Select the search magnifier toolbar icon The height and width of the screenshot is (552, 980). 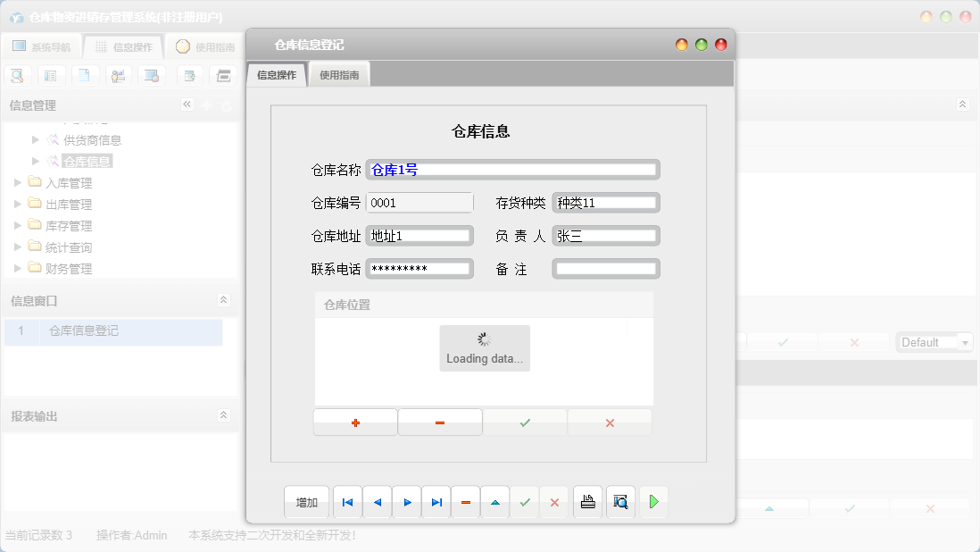17,75
